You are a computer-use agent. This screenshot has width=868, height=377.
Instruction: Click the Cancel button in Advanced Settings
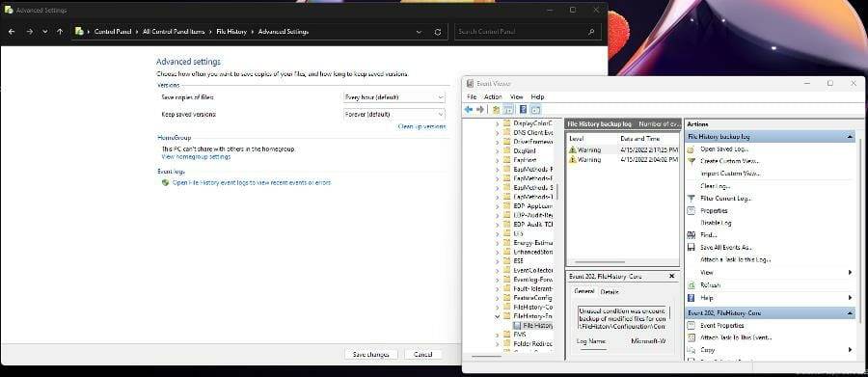point(423,354)
